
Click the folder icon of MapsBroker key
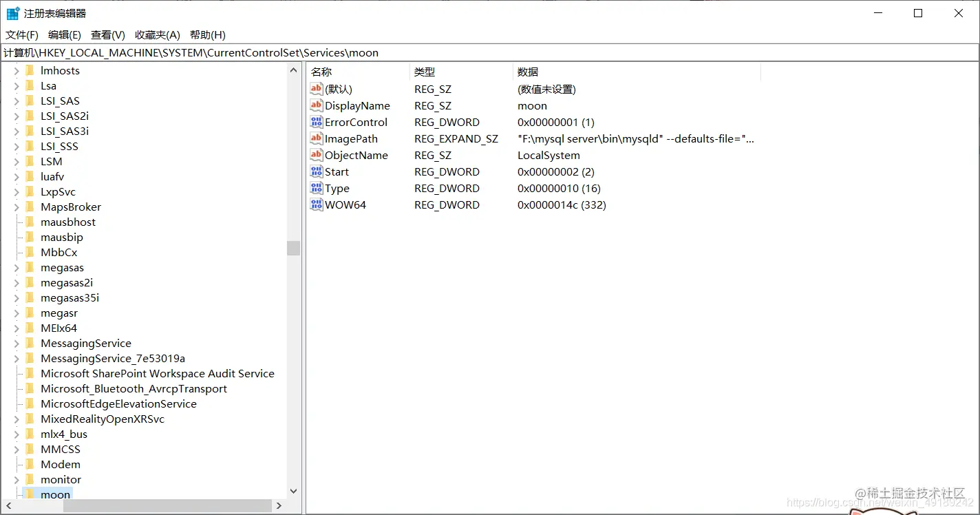pos(30,207)
